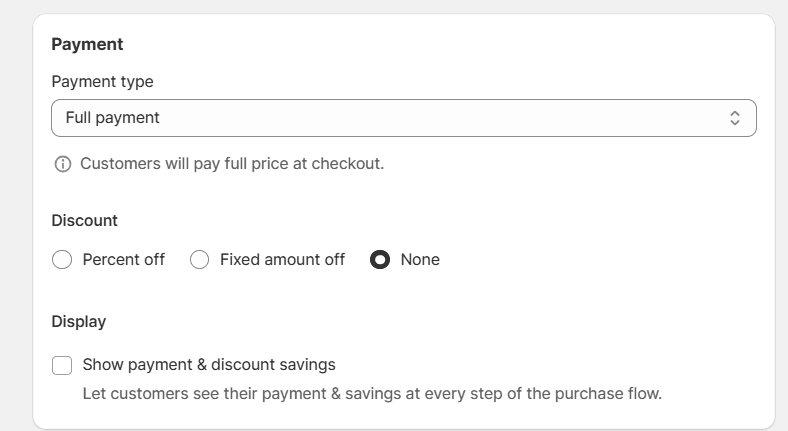Click the Display section heading
The image size is (788, 431).
pyautogui.click(x=78, y=322)
